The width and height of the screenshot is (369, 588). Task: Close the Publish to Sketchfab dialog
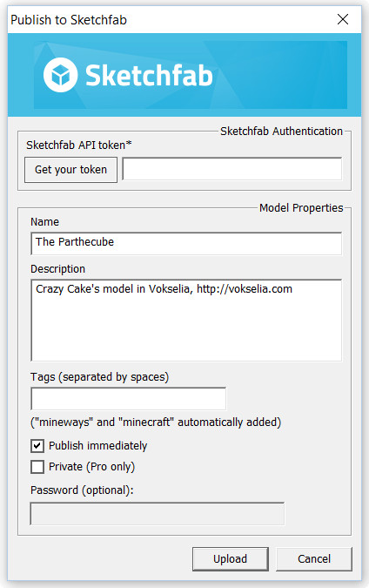343,19
